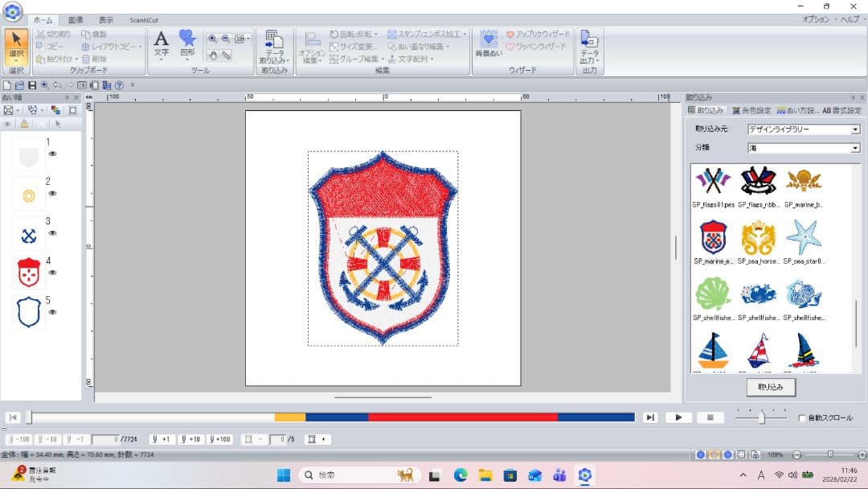Screen dimensions: 868x489
Task: Open the オプション options menu
Action: 816,19
